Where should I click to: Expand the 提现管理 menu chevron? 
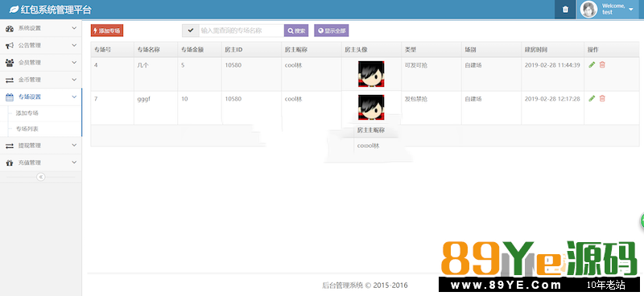point(74,146)
